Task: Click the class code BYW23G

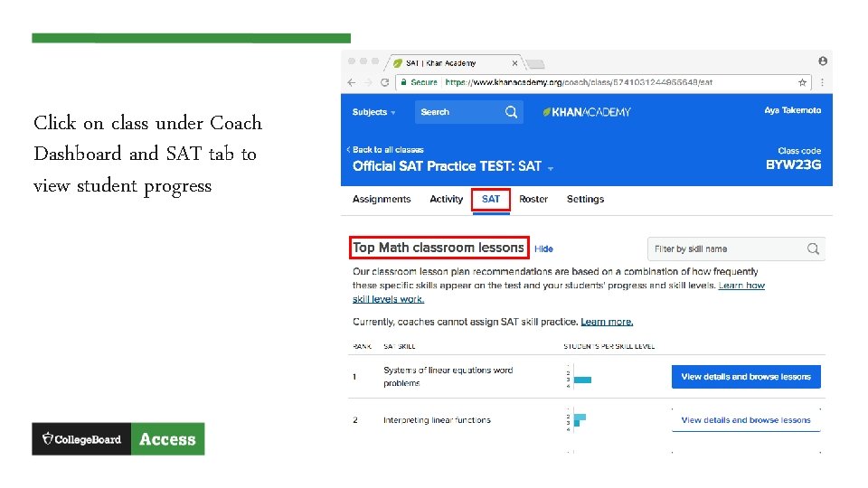Action: tap(793, 164)
